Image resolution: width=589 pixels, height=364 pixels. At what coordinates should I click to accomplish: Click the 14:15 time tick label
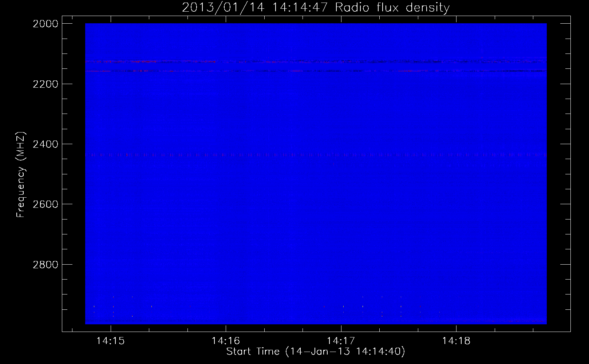pos(110,341)
